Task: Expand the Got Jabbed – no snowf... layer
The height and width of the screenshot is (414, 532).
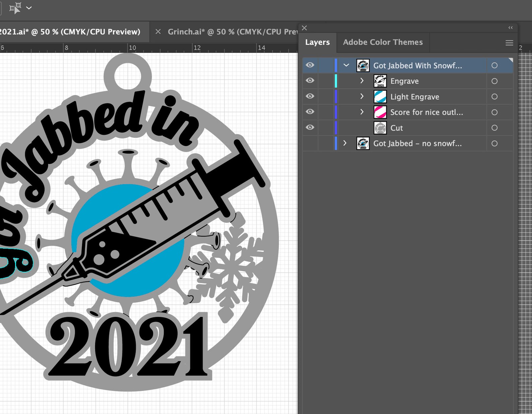Action: [x=345, y=143]
